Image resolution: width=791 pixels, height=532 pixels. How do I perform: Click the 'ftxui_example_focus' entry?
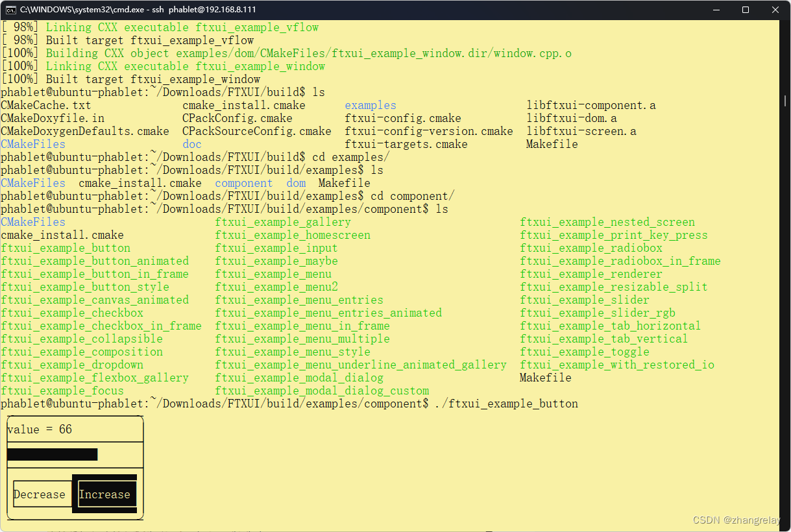(62, 391)
